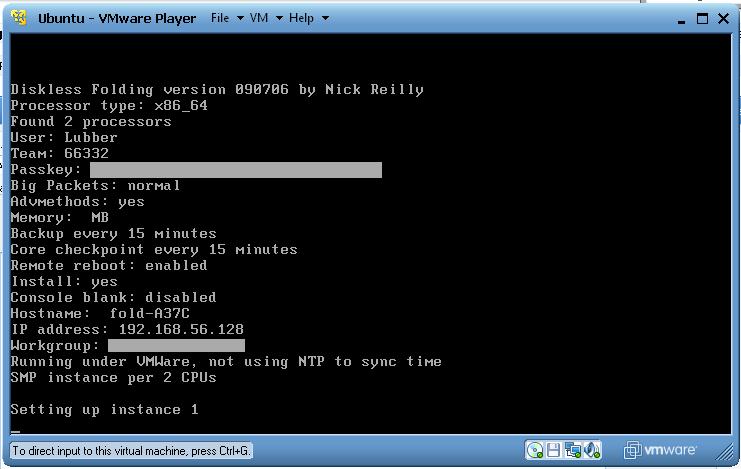Click the 'Hostname: fold-A37C' line
The width and height of the screenshot is (741, 469).
tap(100, 313)
